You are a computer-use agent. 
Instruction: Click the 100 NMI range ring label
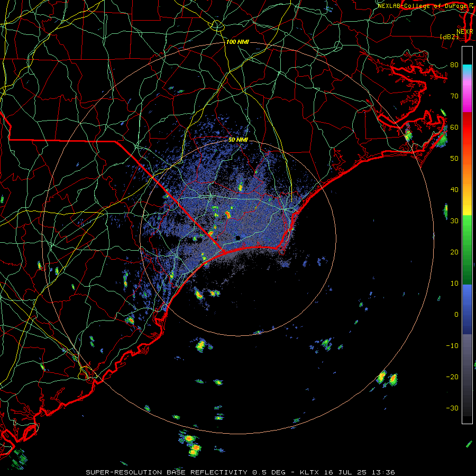pyautogui.click(x=237, y=42)
